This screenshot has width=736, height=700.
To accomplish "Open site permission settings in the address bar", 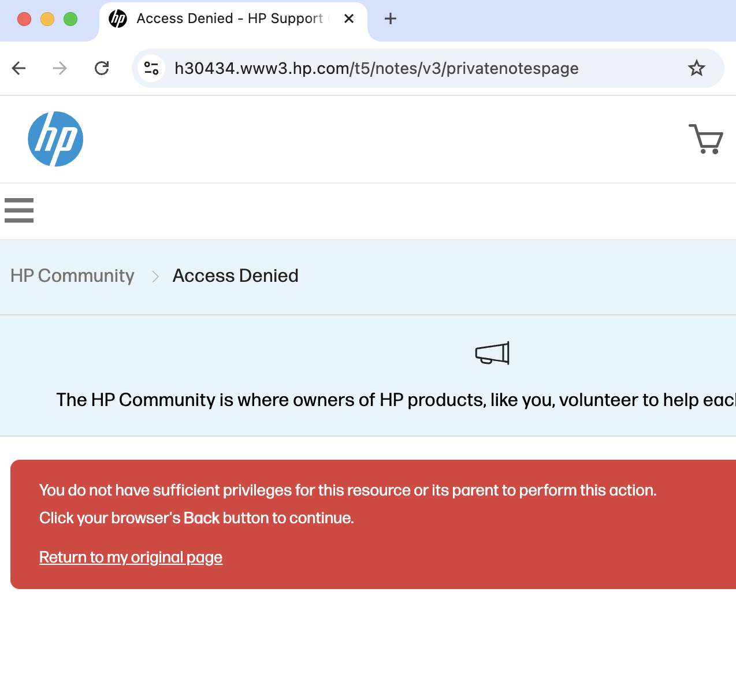I will click(151, 68).
